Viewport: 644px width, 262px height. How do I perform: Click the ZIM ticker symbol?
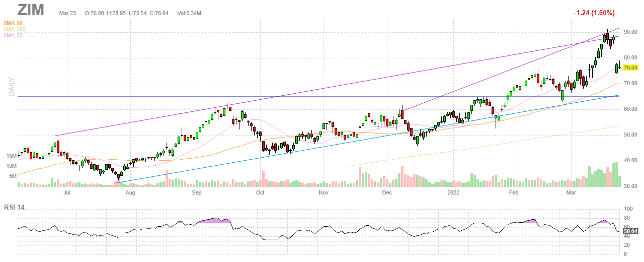coord(31,10)
